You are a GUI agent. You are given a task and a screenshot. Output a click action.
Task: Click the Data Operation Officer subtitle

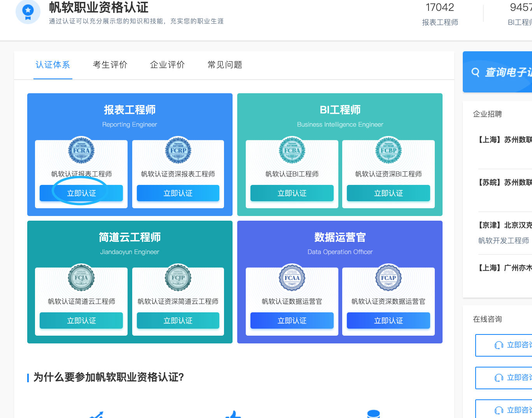[x=340, y=252]
